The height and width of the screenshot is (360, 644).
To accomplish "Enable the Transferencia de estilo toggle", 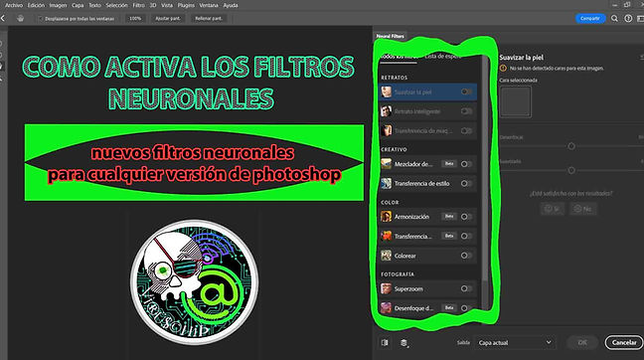I will [x=466, y=184].
